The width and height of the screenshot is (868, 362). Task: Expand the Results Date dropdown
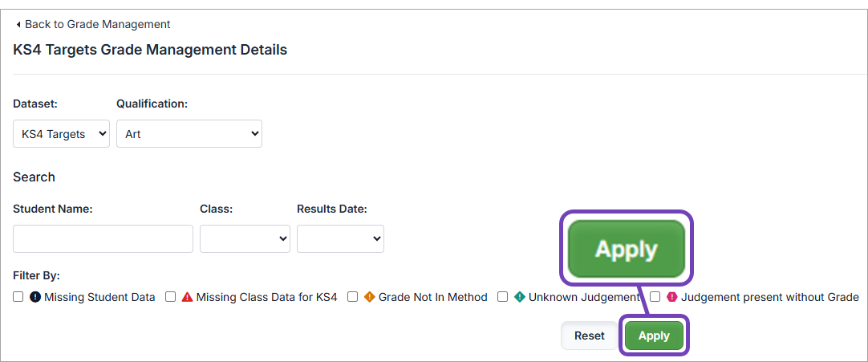click(340, 238)
